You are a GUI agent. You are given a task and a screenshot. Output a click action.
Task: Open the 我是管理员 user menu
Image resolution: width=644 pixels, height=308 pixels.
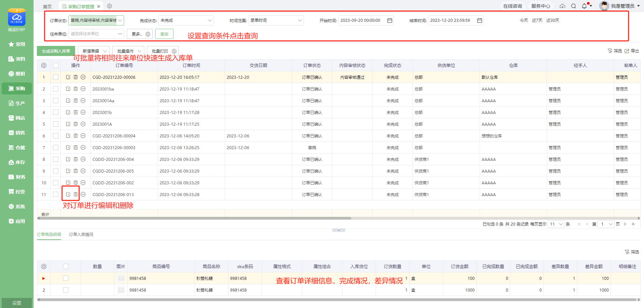pos(620,6)
